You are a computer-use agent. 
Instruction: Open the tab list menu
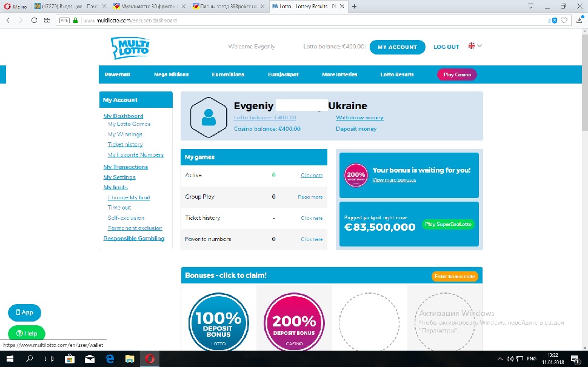coord(530,7)
